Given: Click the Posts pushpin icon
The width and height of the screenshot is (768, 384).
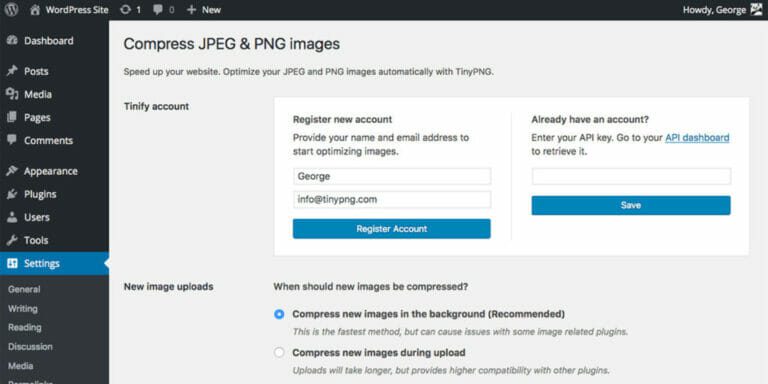Looking at the screenshot, I should tap(12, 71).
